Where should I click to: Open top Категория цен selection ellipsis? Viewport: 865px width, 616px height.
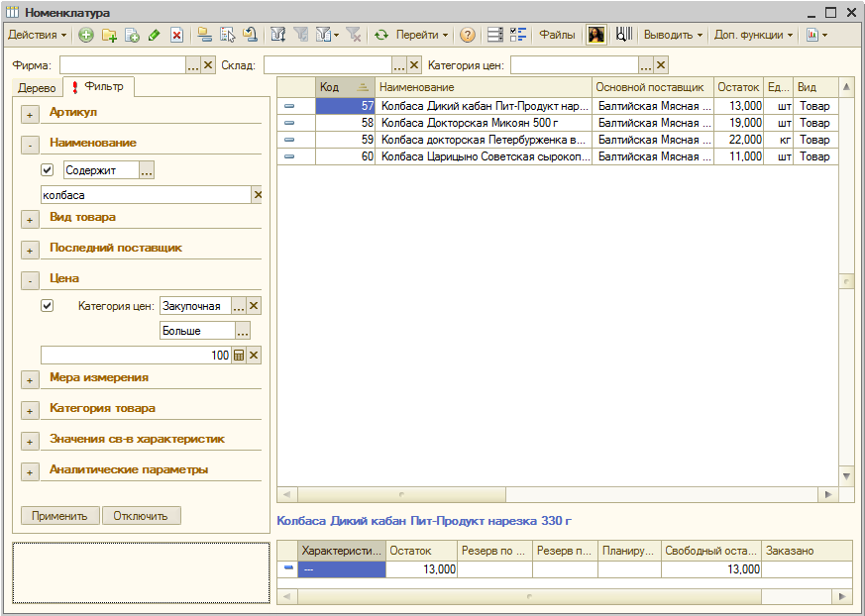645,65
